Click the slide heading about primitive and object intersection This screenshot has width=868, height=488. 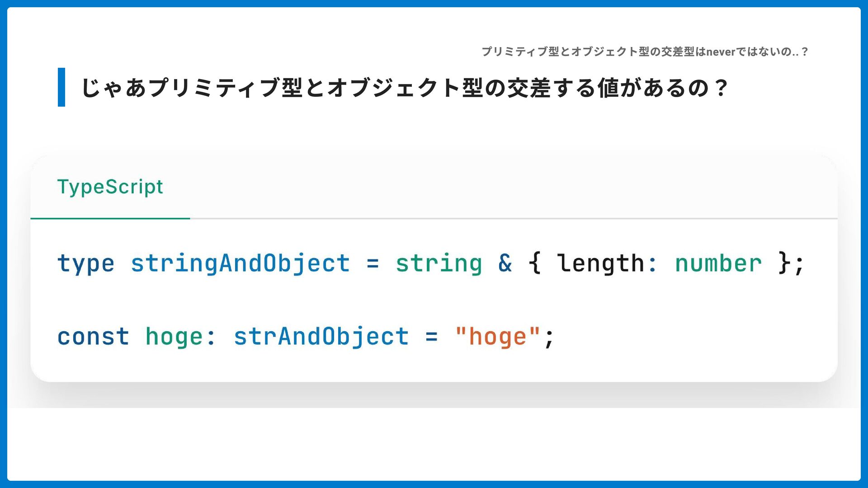pyautogui.click(x=404, y=88)
